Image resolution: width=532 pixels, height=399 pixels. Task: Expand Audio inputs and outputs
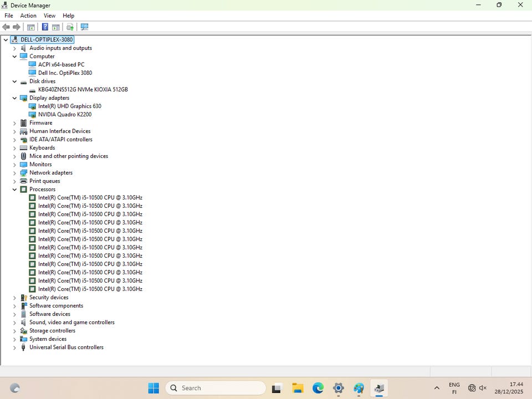pos(14,48)
